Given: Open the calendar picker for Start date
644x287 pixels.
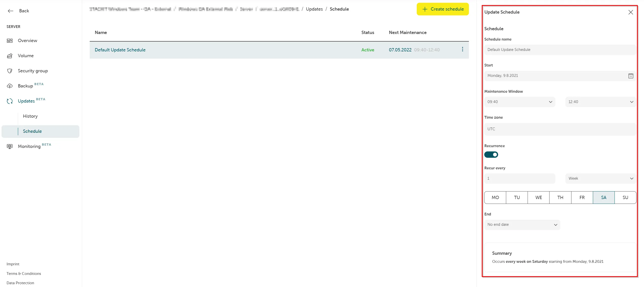Looking at the screenshot, I should (x=631, y=76).
